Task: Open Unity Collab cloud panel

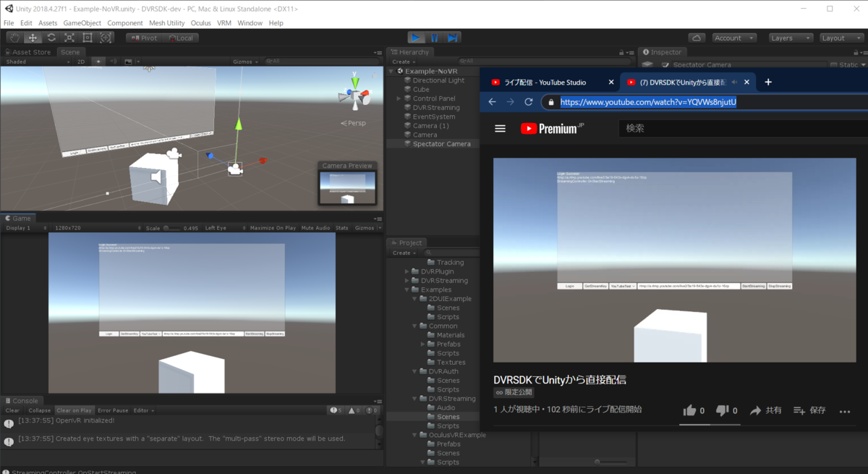Action: tap(697, 37)
